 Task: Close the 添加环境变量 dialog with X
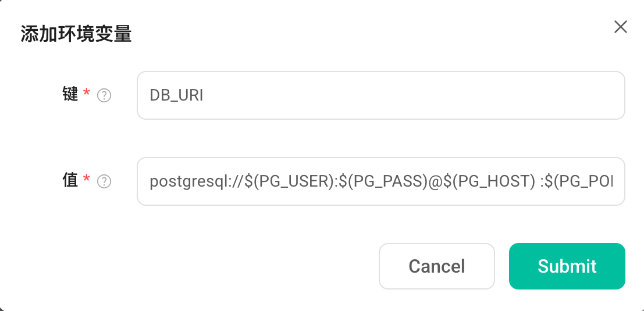tap(620, 27)
